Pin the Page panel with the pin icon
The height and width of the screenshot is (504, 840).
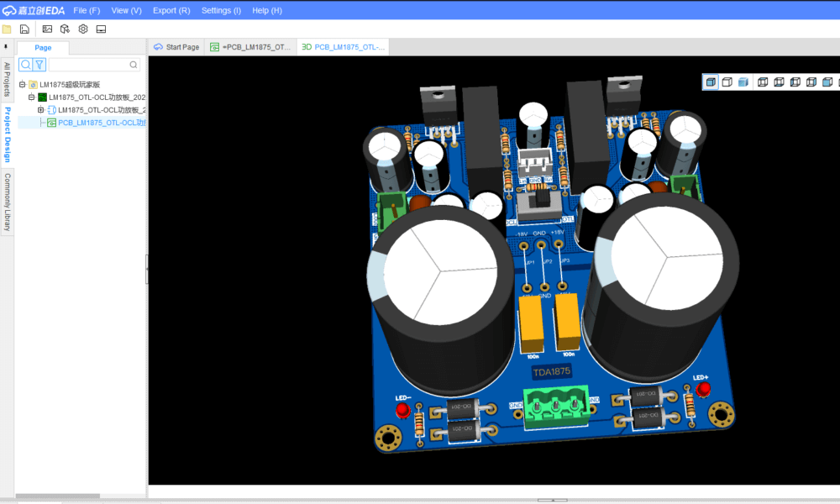pos(6,47)
